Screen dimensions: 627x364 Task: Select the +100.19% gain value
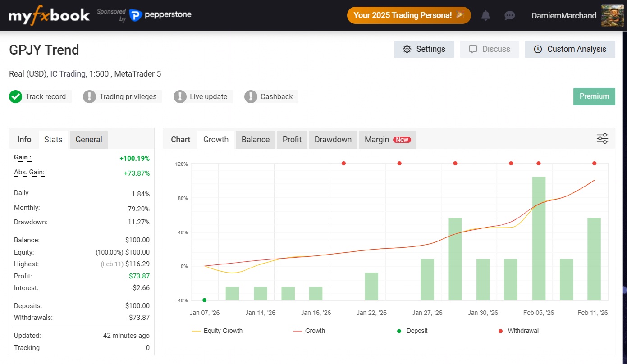(x=134, y=159)
